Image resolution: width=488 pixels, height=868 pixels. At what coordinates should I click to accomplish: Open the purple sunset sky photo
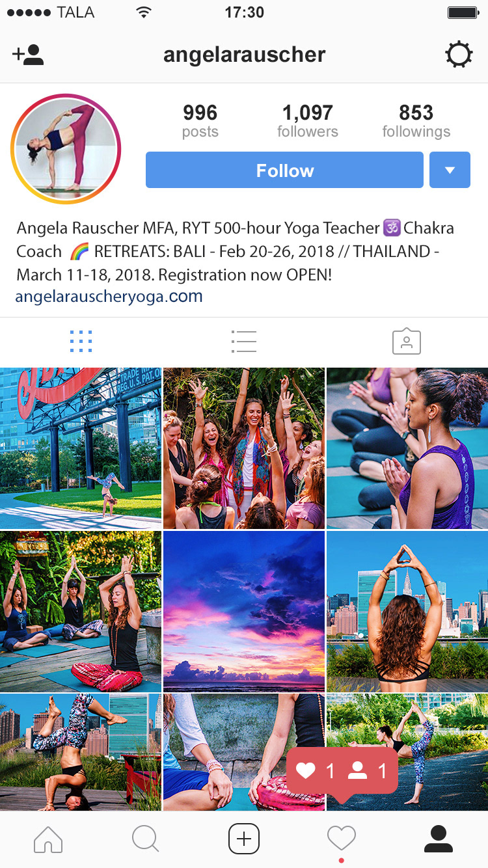244,611
